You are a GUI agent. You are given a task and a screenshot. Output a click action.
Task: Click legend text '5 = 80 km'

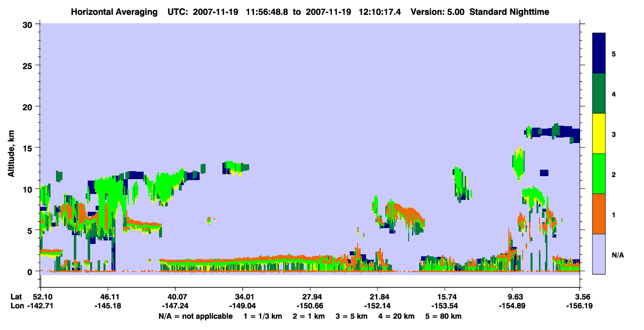click(x=444, y=316)
